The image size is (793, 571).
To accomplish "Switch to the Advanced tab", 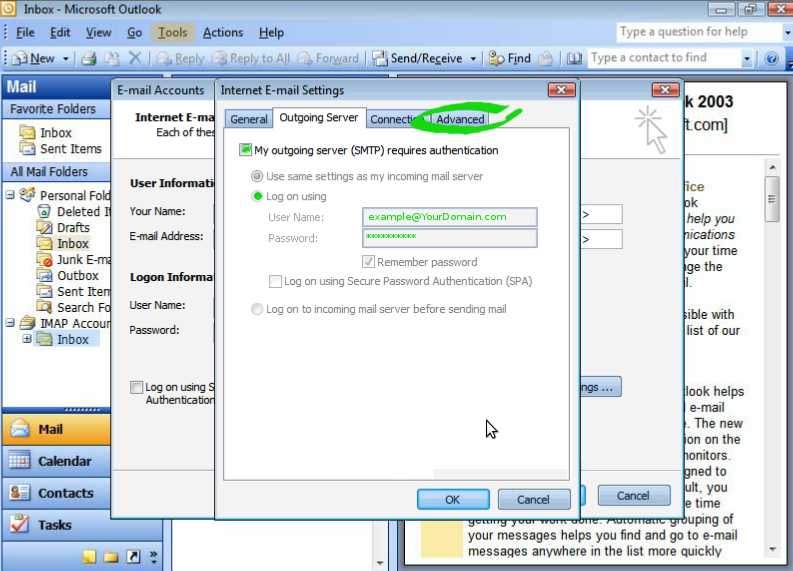I will [460, 119].
